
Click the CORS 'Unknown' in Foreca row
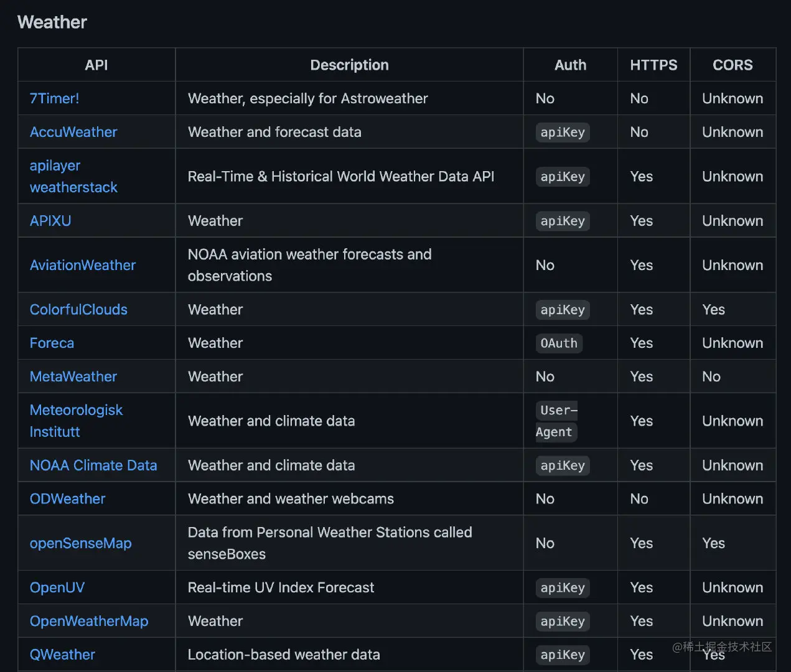click(x=732, y=343)
